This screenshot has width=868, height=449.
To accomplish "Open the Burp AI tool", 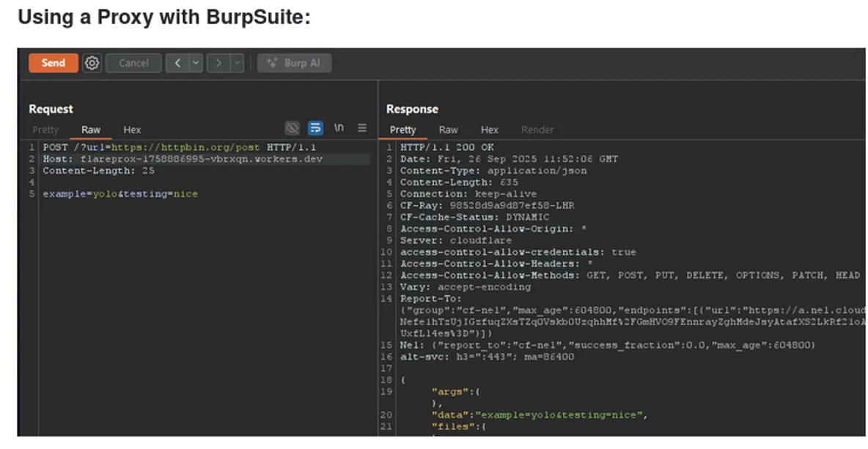I will tap(294, 63).
